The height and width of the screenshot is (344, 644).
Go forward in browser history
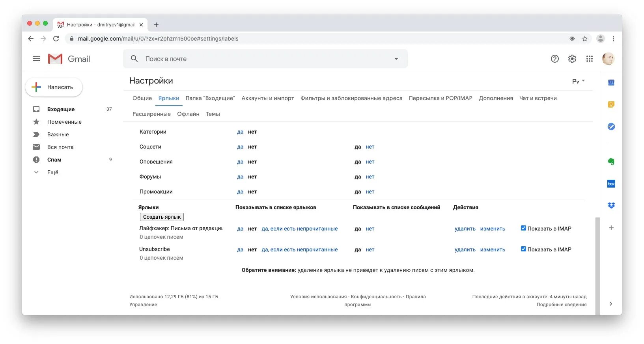point(43,39)
